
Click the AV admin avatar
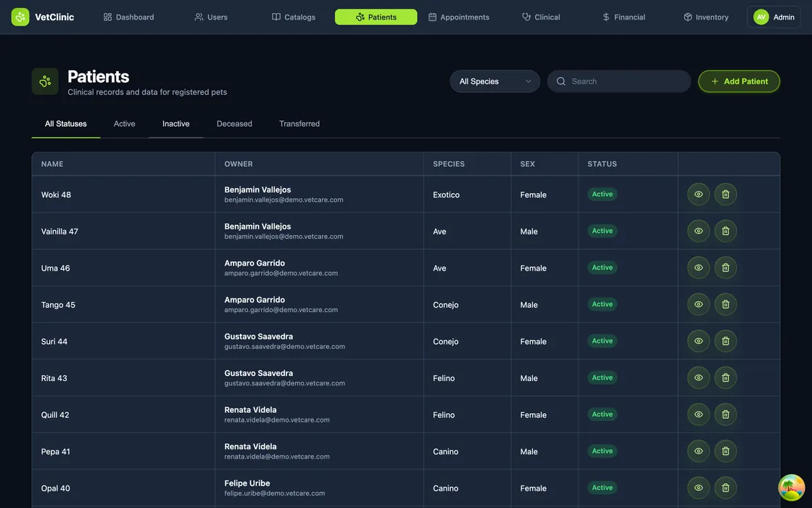point(761,17)
